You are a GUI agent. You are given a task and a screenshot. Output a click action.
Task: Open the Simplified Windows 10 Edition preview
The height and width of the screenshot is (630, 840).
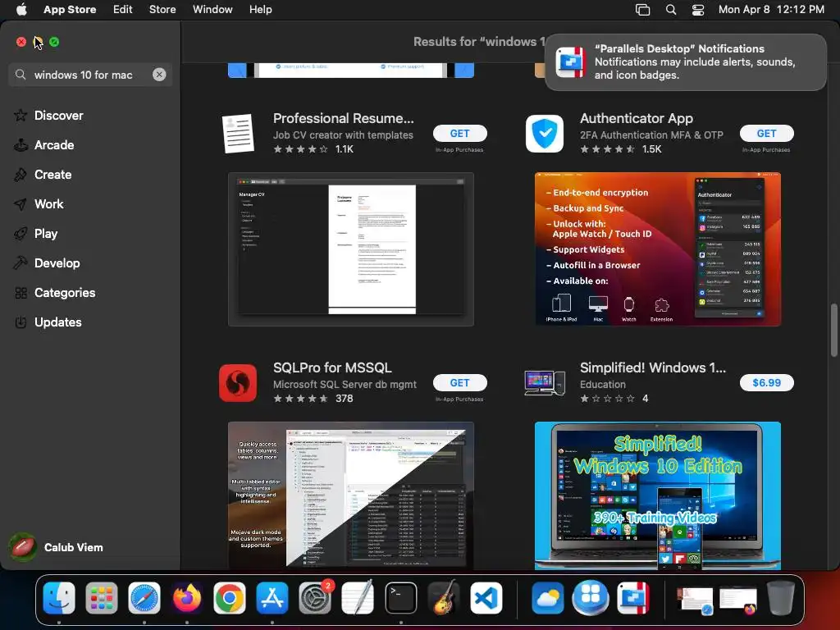pos(658,495)
